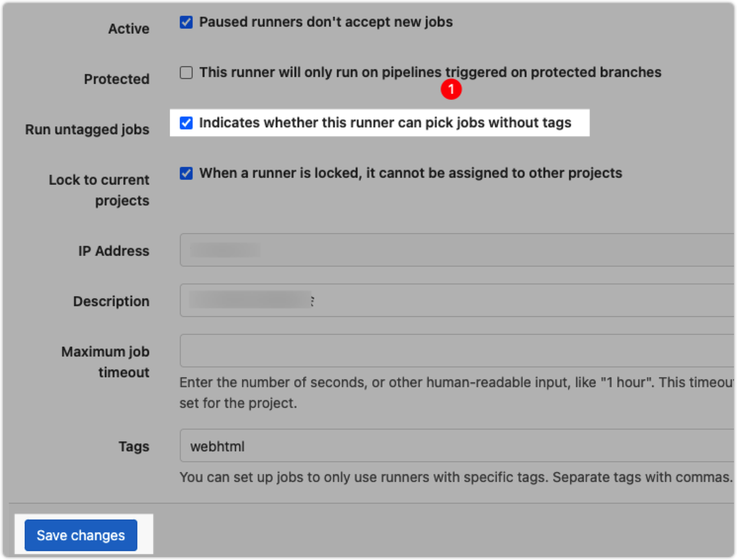Image resolution: width=737 pixels, height=560 pixels.
Task: Click the red numbered marker 1
Action: (x=451, y=89)
